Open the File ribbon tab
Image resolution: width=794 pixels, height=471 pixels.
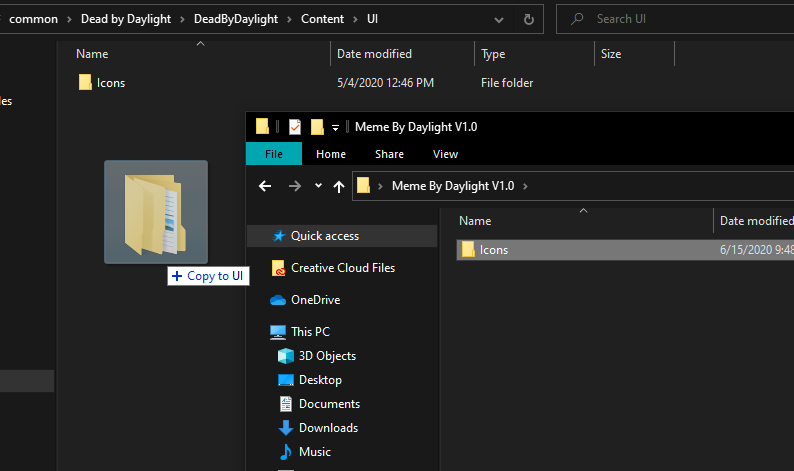point(274,154)
